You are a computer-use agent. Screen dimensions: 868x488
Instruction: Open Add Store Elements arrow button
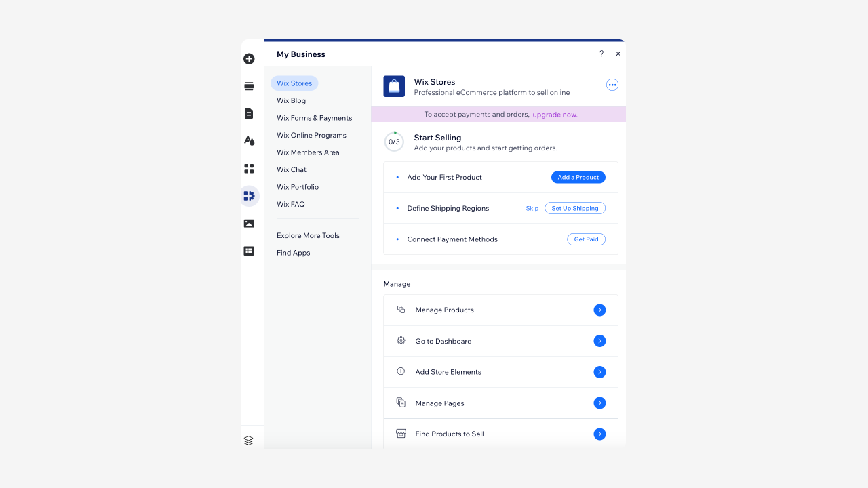click(599, 372)
